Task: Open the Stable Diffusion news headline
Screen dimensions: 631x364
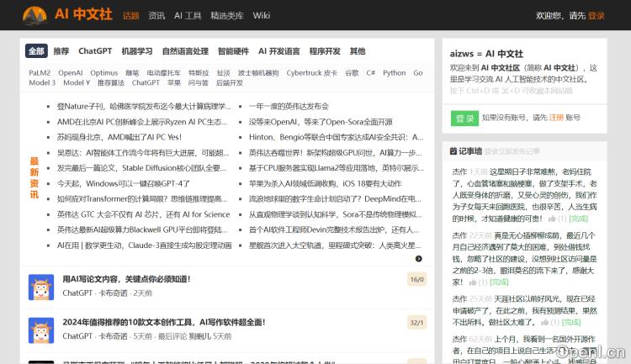Action: tap(143, 168)
